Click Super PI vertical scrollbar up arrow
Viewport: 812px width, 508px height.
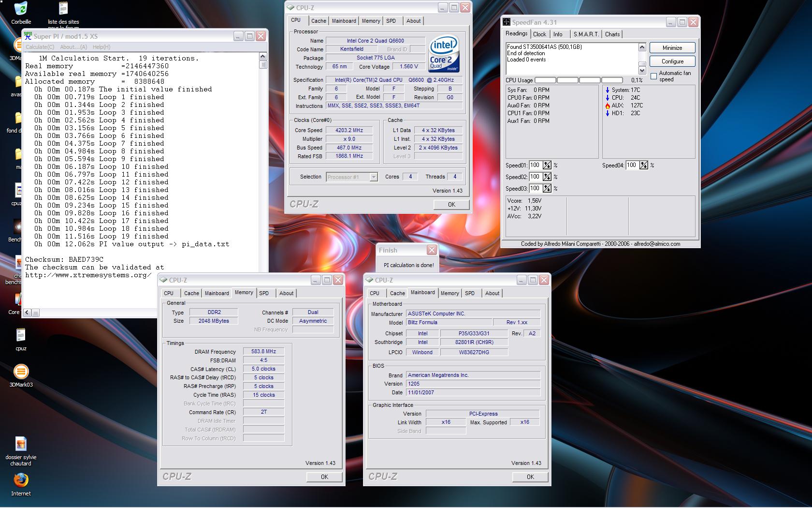pyautogui.click(x=263, y=56)
